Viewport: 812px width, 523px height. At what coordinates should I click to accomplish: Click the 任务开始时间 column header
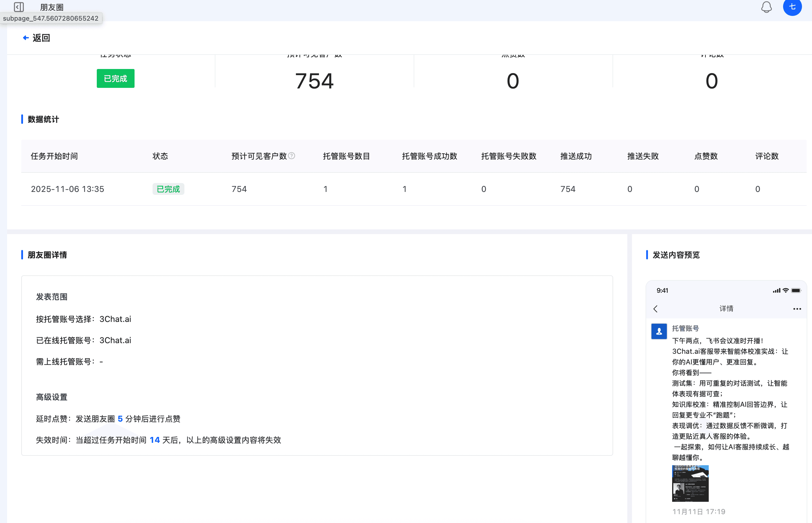click(x=54, y=156)
